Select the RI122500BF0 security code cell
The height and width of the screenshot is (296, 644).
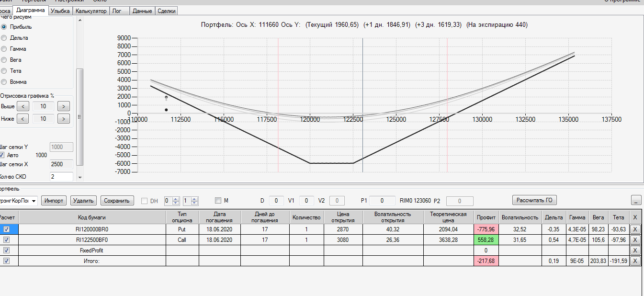click(92, 239)
